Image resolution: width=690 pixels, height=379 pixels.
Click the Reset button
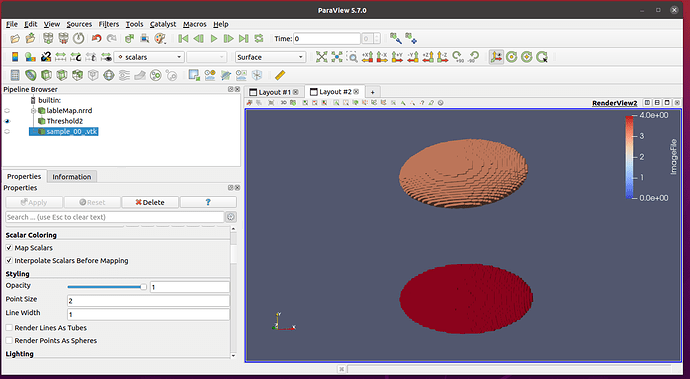pos(92,202)
